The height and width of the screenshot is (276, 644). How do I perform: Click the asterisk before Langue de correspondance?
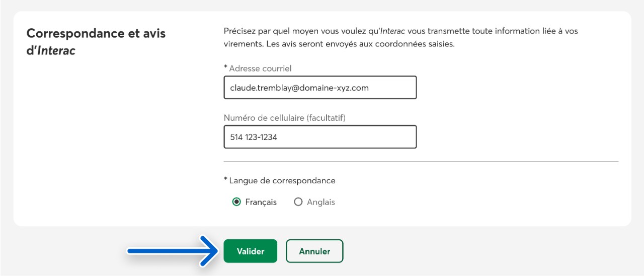click(x=226, y=179)
